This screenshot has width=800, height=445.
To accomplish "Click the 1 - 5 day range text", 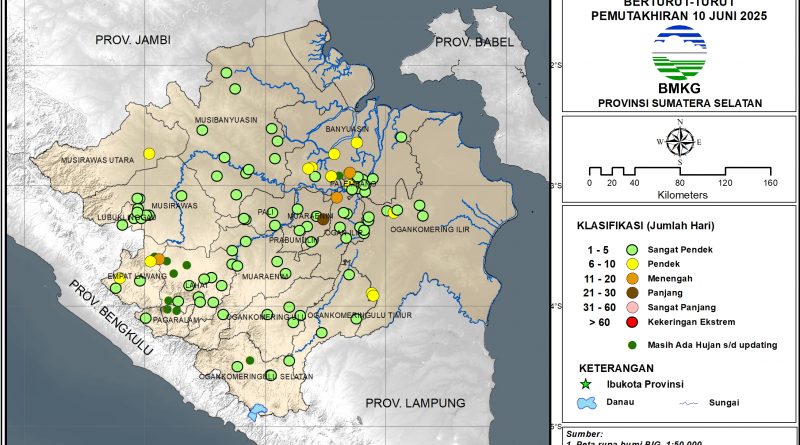I will click(x=598, y=250).
